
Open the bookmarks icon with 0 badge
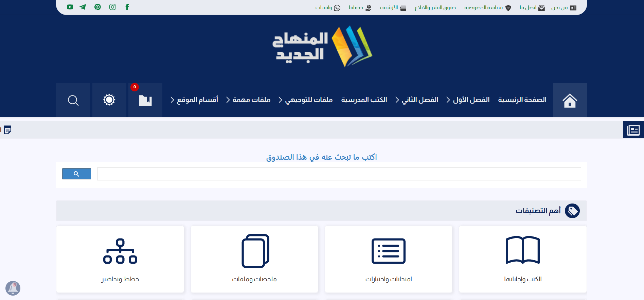tap(145, 100)
